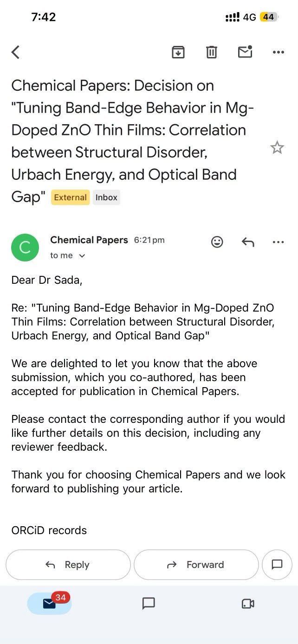Open message options three-dot menu
298x644 pixels.
(x=278, y=242)
